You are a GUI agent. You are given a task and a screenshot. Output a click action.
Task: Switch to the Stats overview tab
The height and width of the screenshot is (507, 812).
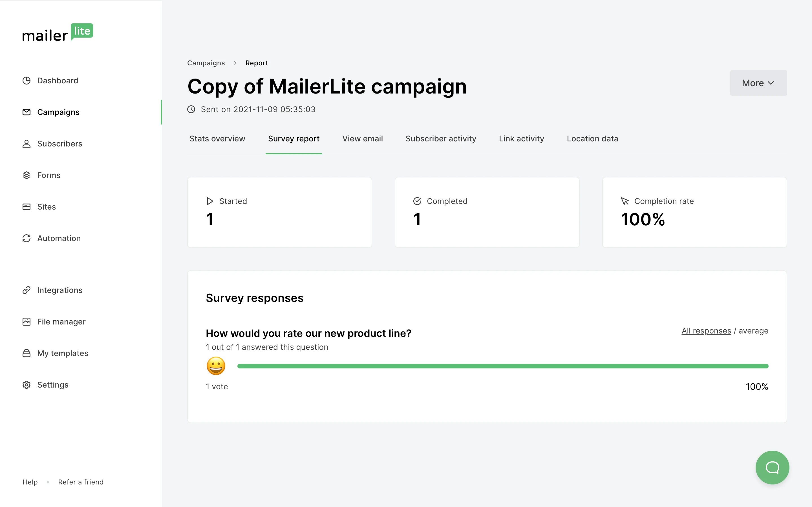217,139
